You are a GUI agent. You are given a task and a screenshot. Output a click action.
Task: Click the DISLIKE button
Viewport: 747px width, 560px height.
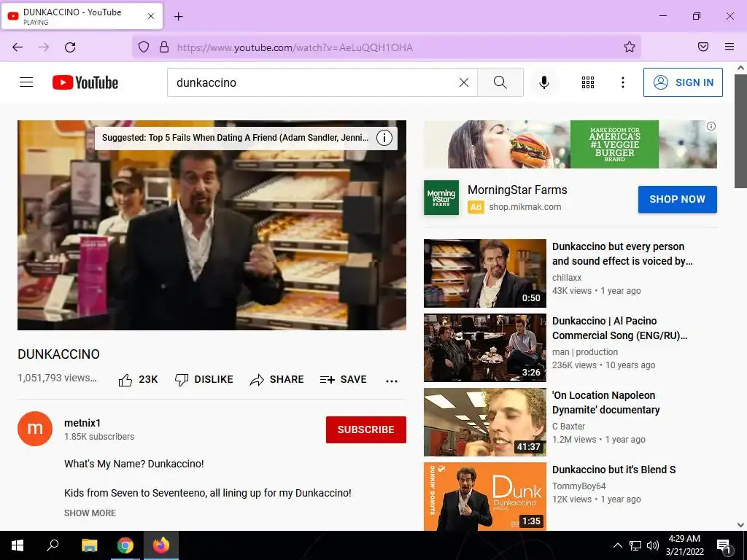[204, 379]
